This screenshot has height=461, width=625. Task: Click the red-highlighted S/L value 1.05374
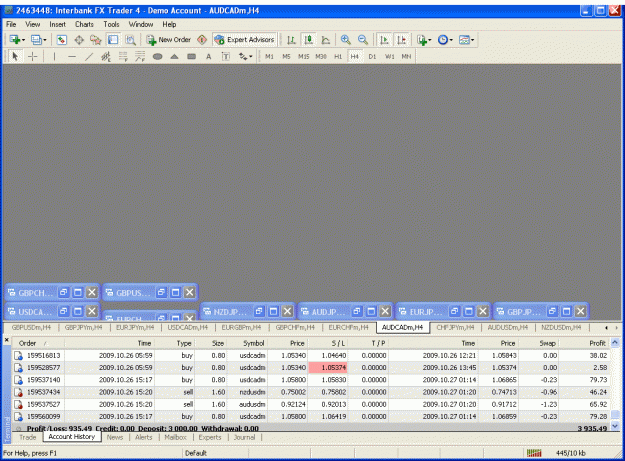pyautogui.click(x=328, y=367)
